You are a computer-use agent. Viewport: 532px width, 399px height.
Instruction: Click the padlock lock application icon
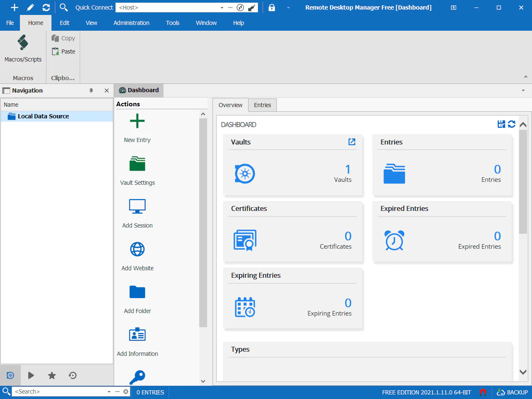(272, 7)
